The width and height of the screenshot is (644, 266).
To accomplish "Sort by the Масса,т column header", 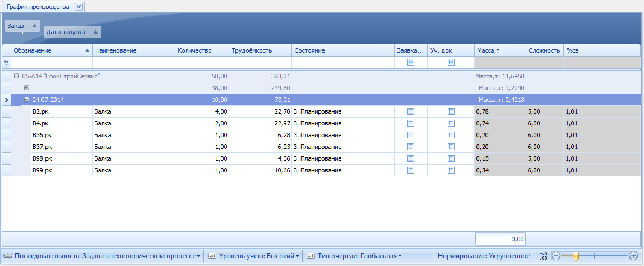I will click(500, 50).
